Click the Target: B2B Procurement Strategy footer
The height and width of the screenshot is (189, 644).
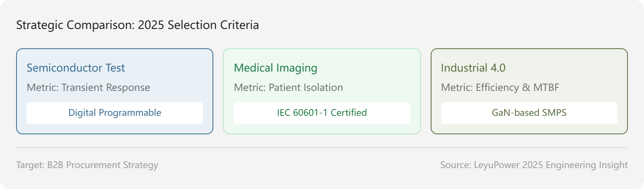click(87, 165)
